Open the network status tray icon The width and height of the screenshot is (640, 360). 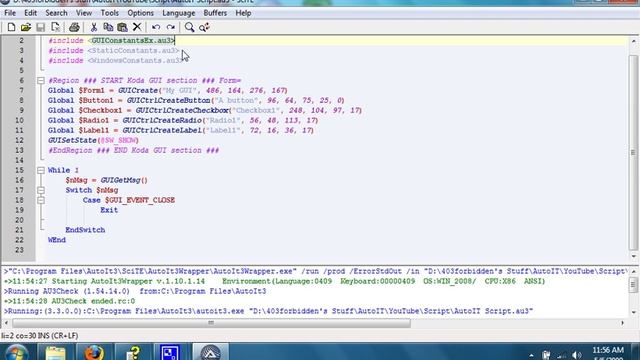click(x=562, y=356)
